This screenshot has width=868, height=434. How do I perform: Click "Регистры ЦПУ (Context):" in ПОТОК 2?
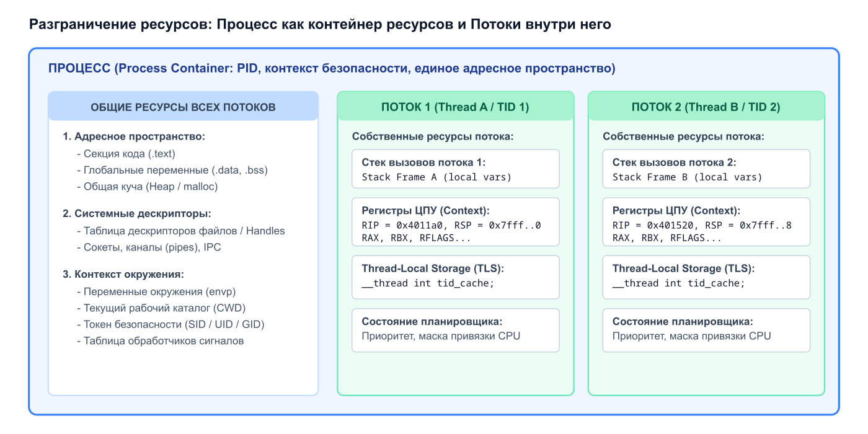(676, 211)
